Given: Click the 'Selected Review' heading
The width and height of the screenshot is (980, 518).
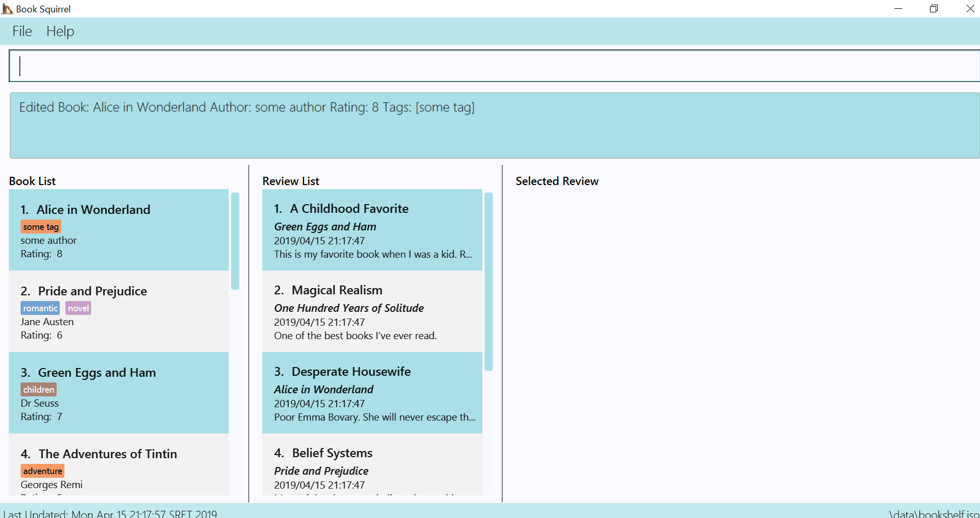Looking at the screenshot, I should [557, 181].
